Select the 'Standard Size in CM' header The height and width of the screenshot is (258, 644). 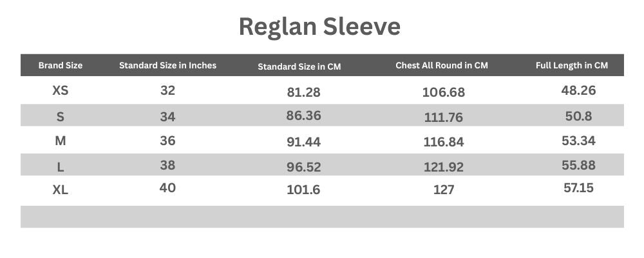coord(299,66)
